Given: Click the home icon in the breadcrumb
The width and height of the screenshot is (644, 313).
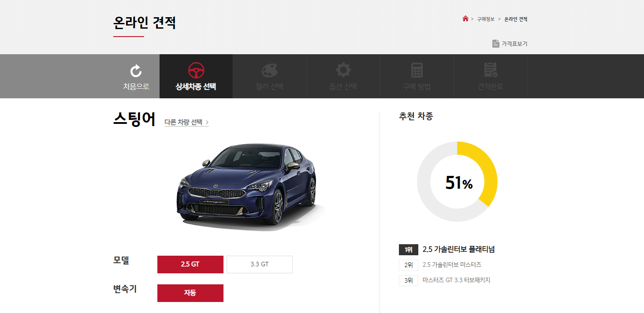Looking at the screenshot, I should 465,19.
